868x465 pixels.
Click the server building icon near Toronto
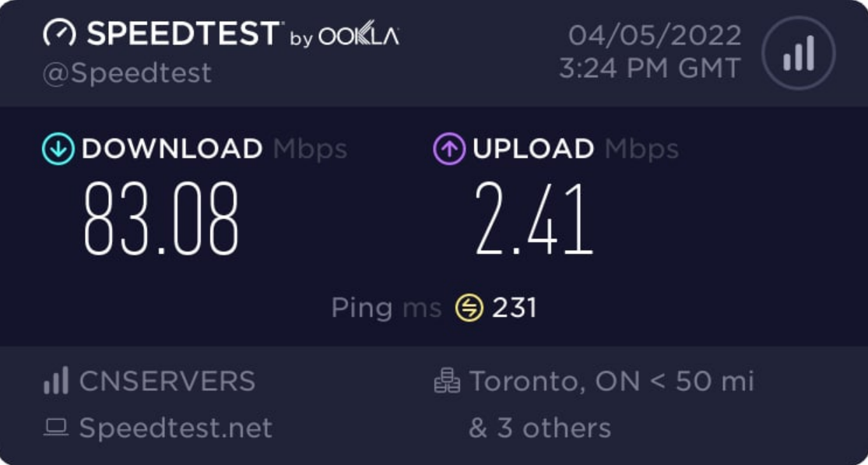coord(447,381)
